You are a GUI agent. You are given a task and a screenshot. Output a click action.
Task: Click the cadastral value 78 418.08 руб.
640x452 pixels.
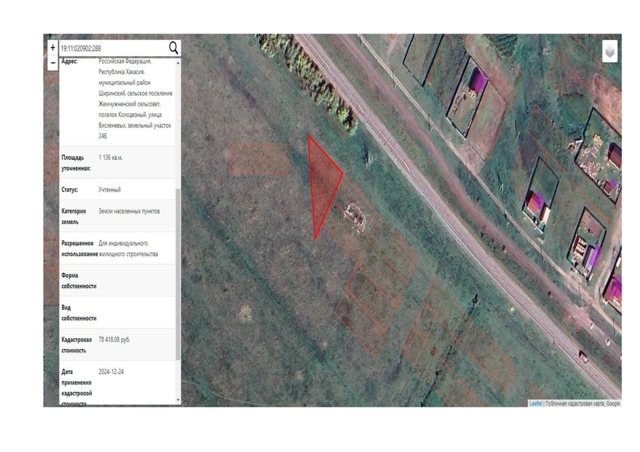[114, 340]
